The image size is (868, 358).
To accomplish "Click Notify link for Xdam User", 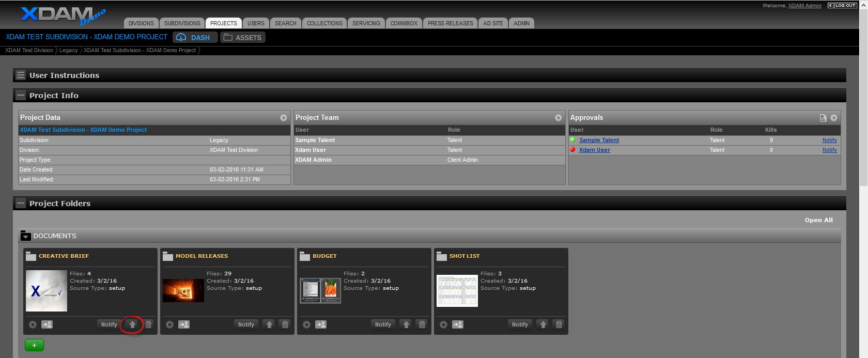I will click(x=829, y=150).
